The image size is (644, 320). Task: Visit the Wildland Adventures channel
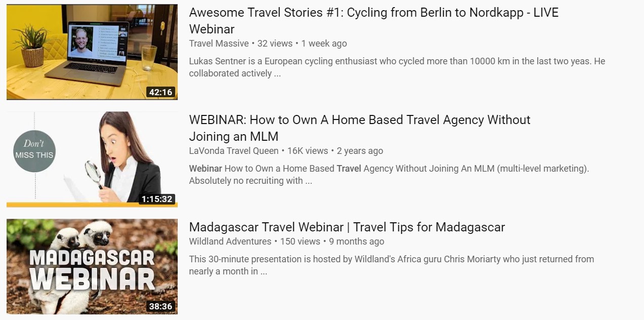click(x=230, y=242)
